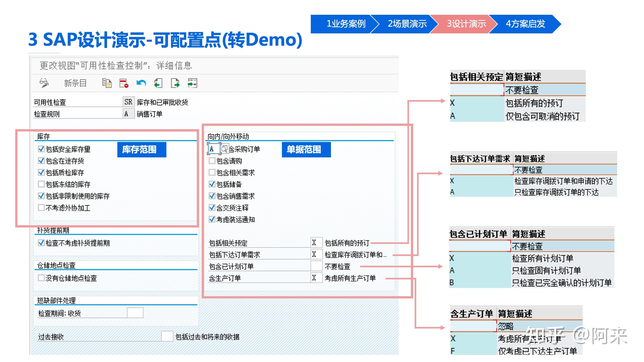
Task: Uncheck 包括安全库存量 checkbox
Action: (x=41, y=149)
